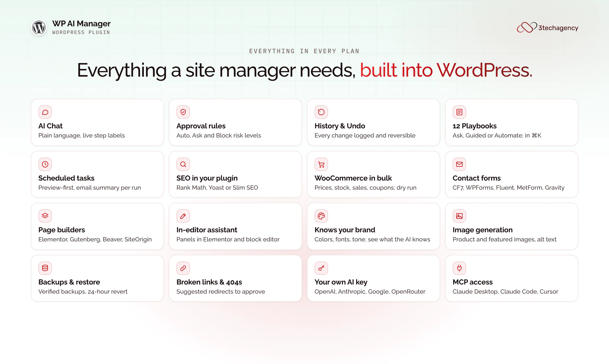Click the 3techagency logo
This screenshot has width=609, height=364.
547,28
